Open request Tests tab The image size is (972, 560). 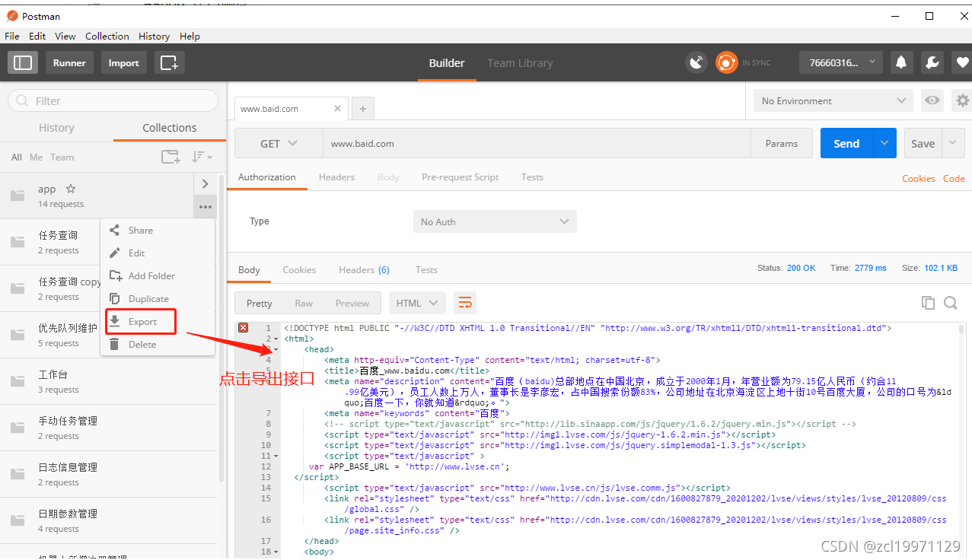pyautogui.click(x=532, y=177)
